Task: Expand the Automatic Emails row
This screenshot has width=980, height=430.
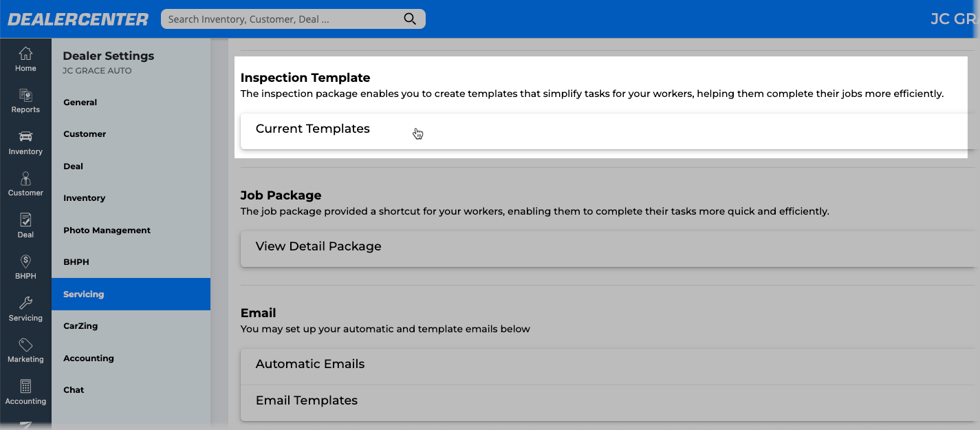Action: pyautogui.click(x=608, y=366)
